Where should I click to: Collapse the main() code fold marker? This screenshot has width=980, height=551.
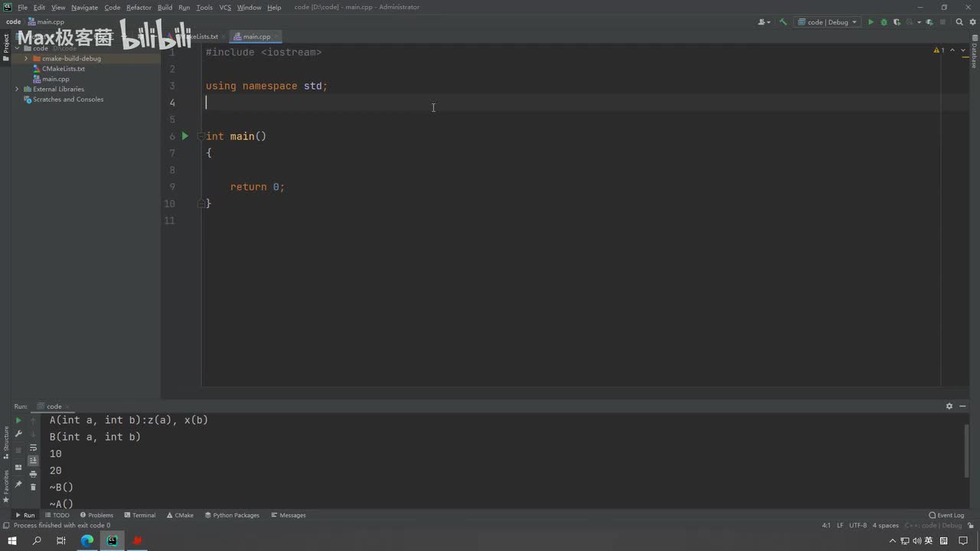click(201, 136)
